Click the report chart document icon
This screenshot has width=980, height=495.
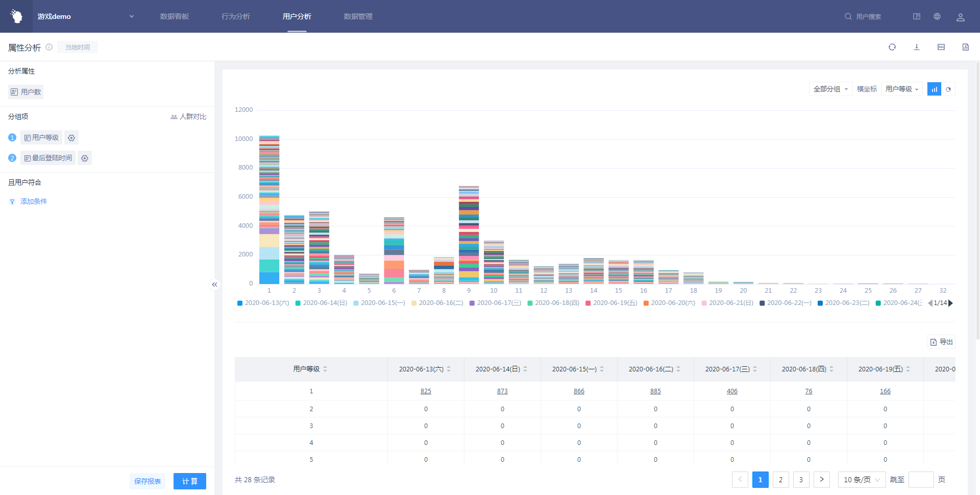click(x=965, y=47)
